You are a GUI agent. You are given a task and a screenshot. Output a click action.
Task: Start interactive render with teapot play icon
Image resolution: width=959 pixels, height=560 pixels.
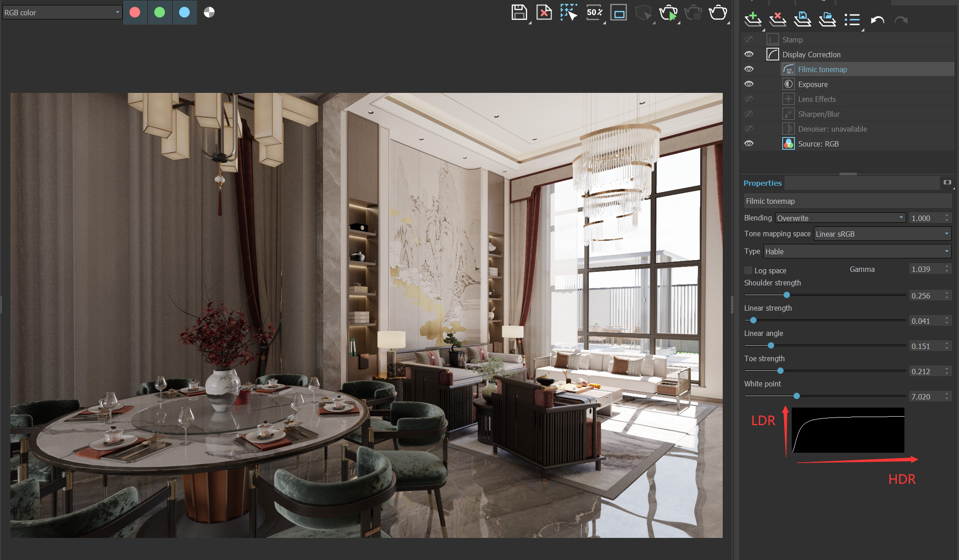point(668,13)
